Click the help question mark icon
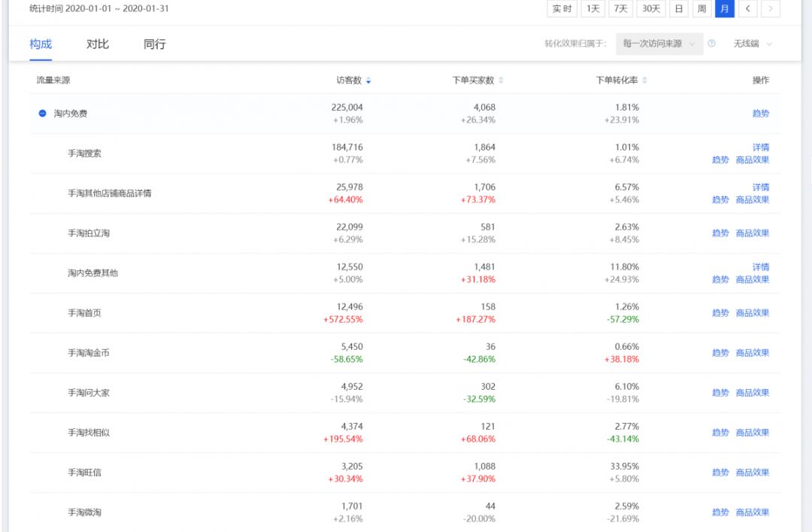 [711, 44]
